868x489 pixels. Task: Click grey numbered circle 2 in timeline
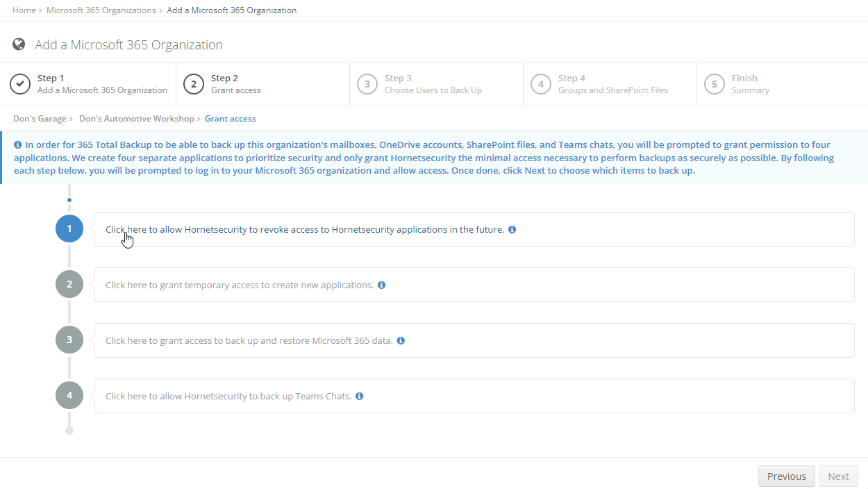(69, 284)
